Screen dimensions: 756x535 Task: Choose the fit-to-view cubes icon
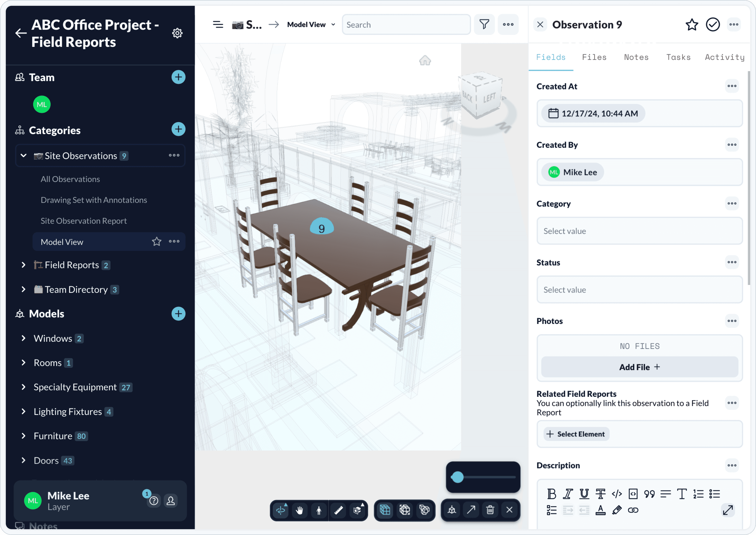pos(405,510)
